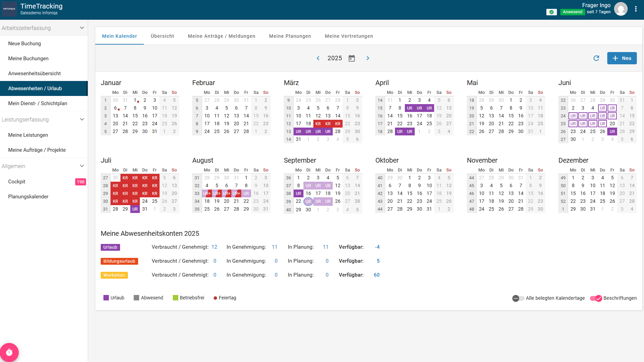Click UR vacation day on July 30
This screenshot has height=362, width=644.
tap(135, 209)
